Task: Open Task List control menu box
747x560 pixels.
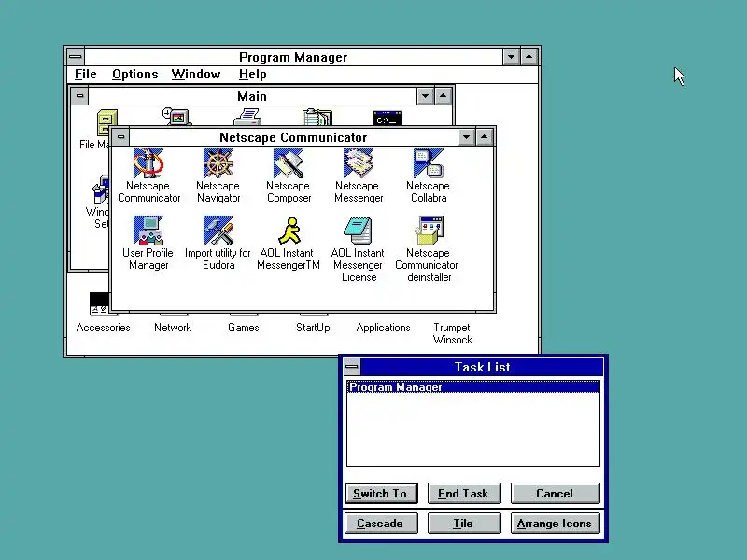Action: 352,367
